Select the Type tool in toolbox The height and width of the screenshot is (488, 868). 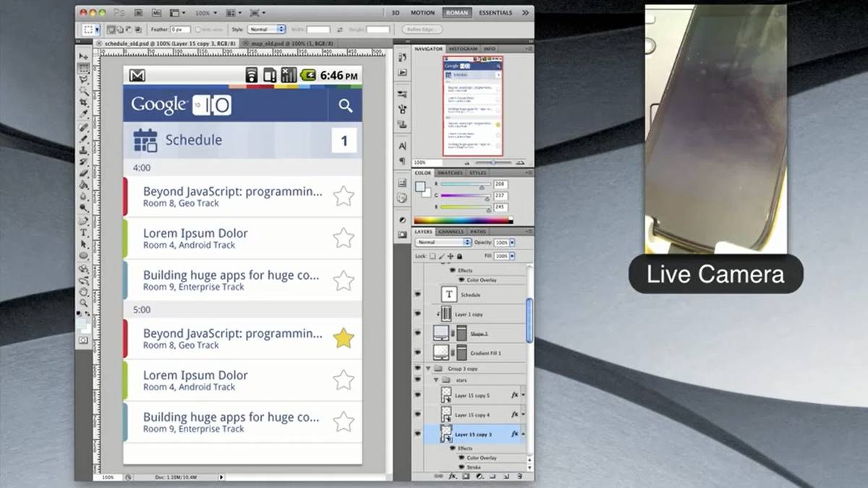coord(84,233)
